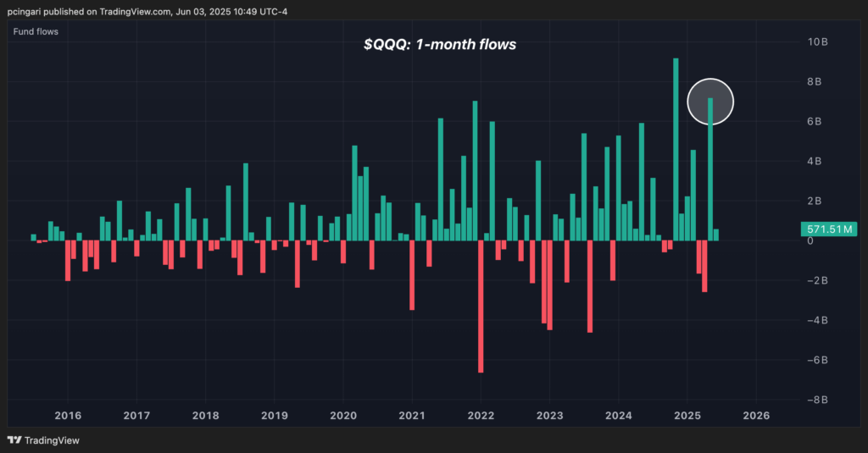Click the small last green bar near 571M

pos(716,235)
